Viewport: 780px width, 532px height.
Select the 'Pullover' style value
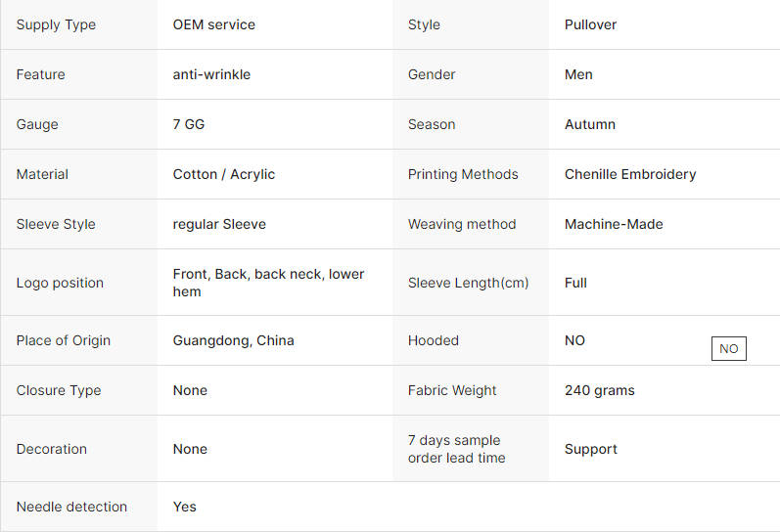(x=590, y=24)
